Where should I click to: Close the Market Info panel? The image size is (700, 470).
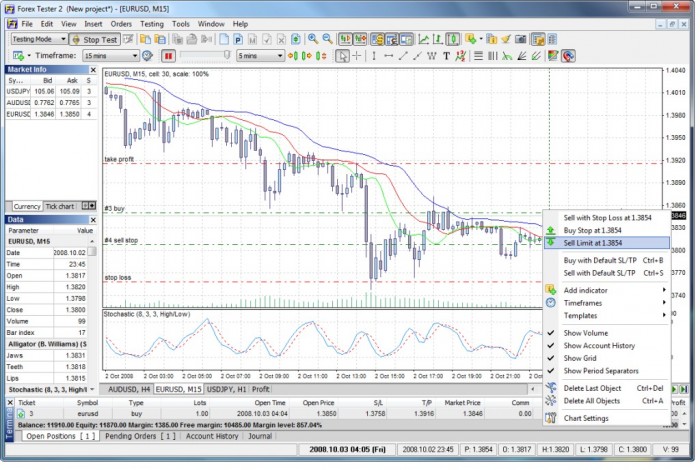pos(94,69)
